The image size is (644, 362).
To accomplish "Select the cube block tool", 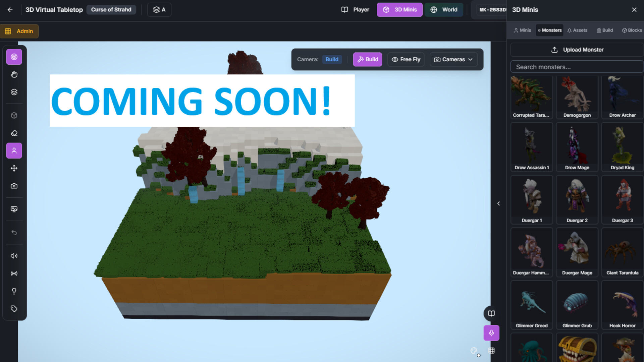I will coord(14,116).
